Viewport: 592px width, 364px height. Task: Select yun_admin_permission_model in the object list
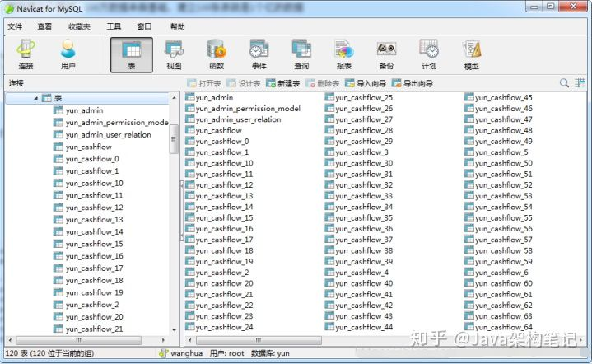click(248, 109)
